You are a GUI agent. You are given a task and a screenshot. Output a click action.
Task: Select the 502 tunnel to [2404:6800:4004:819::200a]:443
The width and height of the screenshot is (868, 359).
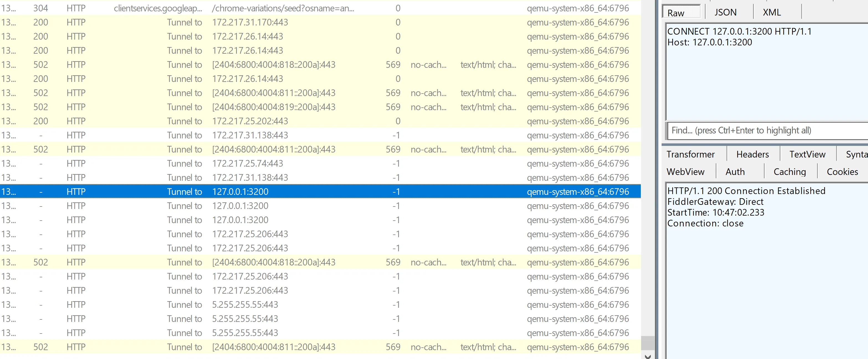coord(274,107)
